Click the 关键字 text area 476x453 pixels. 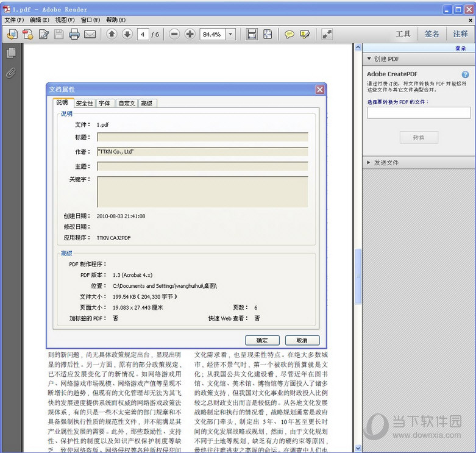(x=203, y=192)
